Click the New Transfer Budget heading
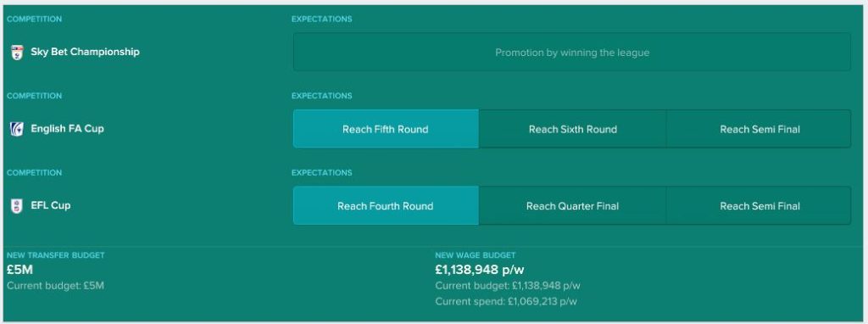This screenshot has height=324, width=868. point(55,255)
